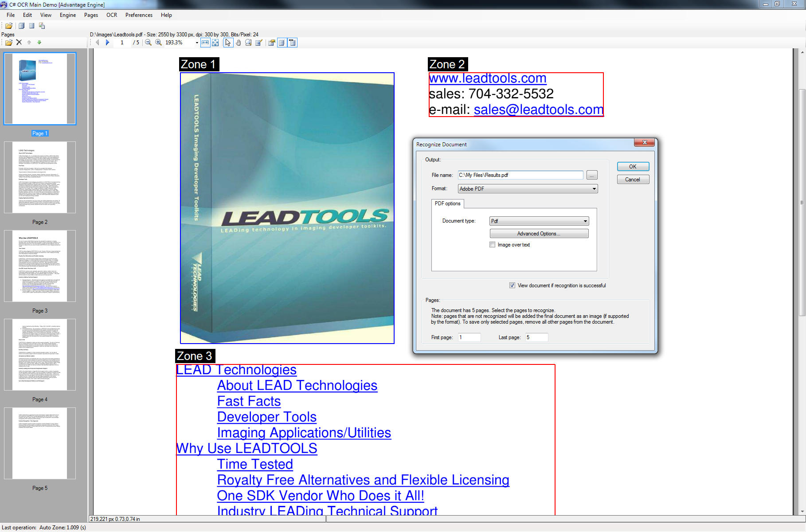Viewport: 806px width, 532px height.
Task: Delete the current page with the X icon
Action: tap(19, 42)
